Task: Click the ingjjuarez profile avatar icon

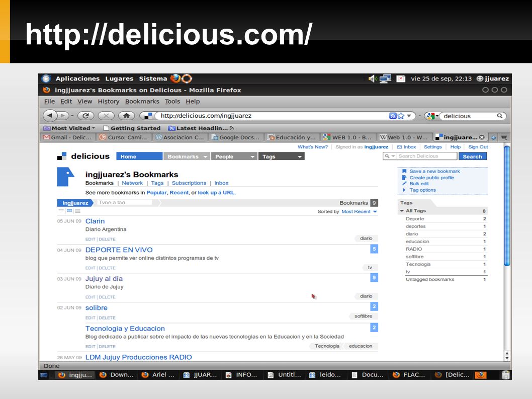Action: (x=65, y=177)
